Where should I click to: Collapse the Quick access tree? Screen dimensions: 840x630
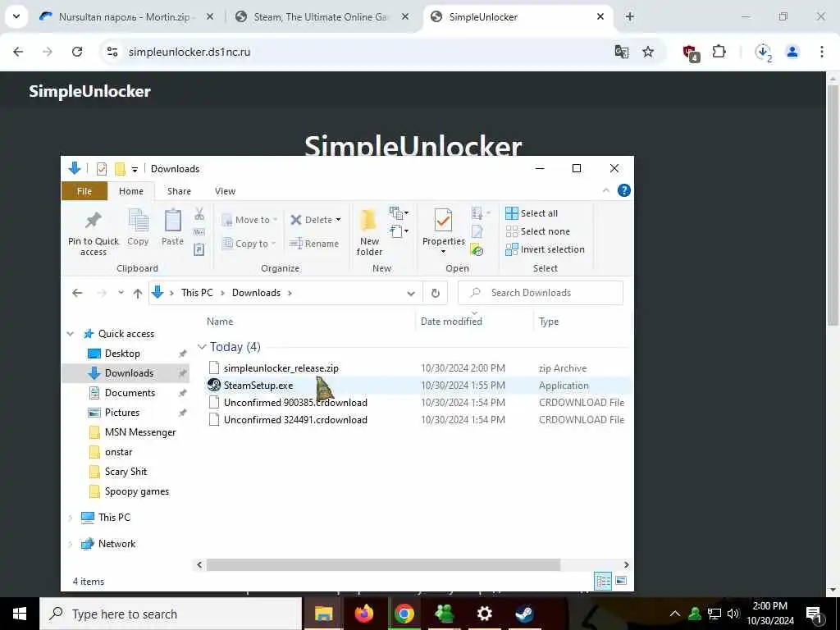[71, 334]
